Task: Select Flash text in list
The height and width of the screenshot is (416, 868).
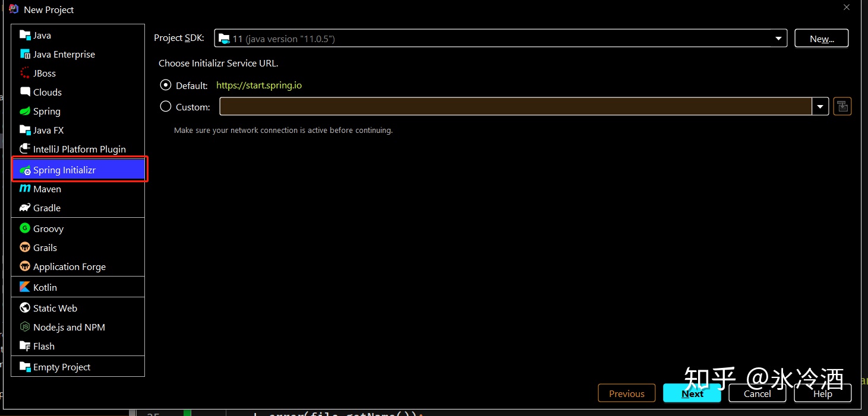Action: [44, 346]
